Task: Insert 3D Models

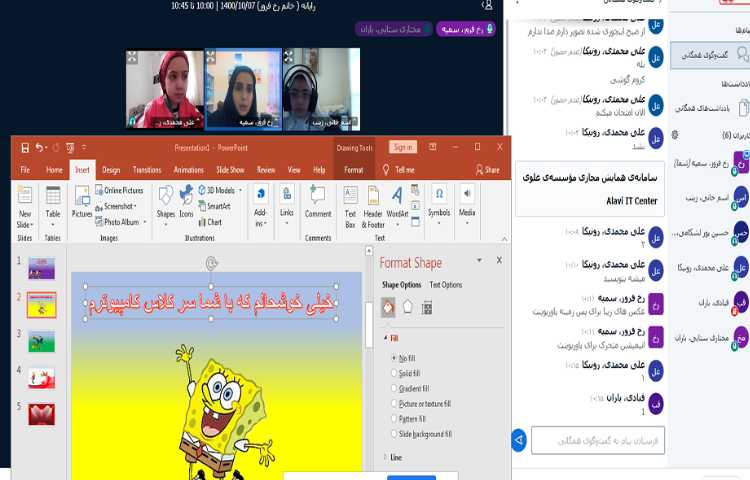Action: [x=216, y=190]
